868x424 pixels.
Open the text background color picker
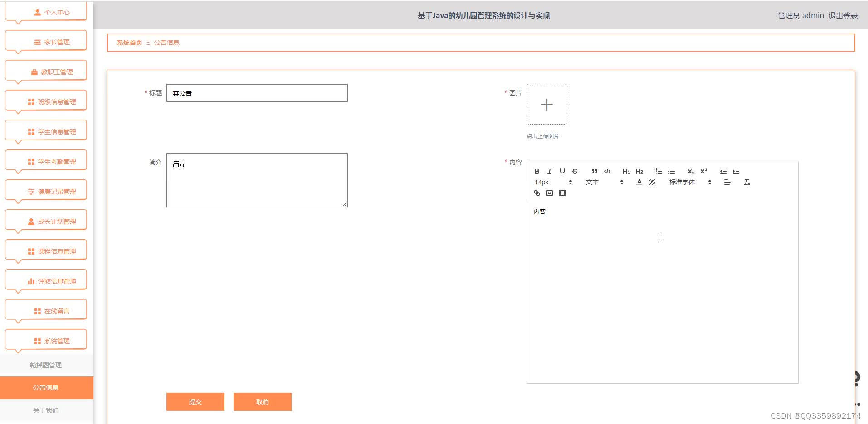coord(652,182)
